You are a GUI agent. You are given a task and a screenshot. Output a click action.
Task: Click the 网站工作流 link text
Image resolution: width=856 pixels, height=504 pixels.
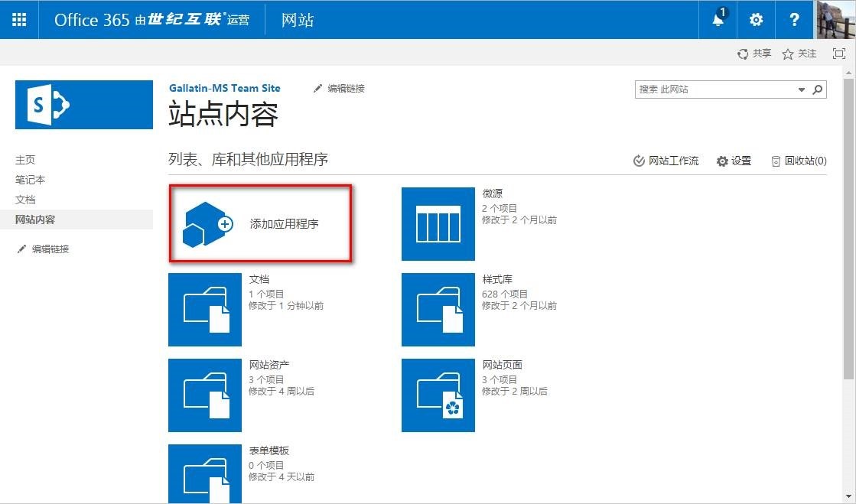(x=673, y=161)
